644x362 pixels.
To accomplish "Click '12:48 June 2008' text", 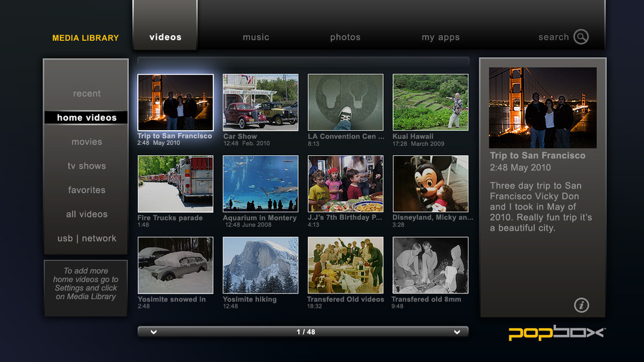I will [248, 224].
